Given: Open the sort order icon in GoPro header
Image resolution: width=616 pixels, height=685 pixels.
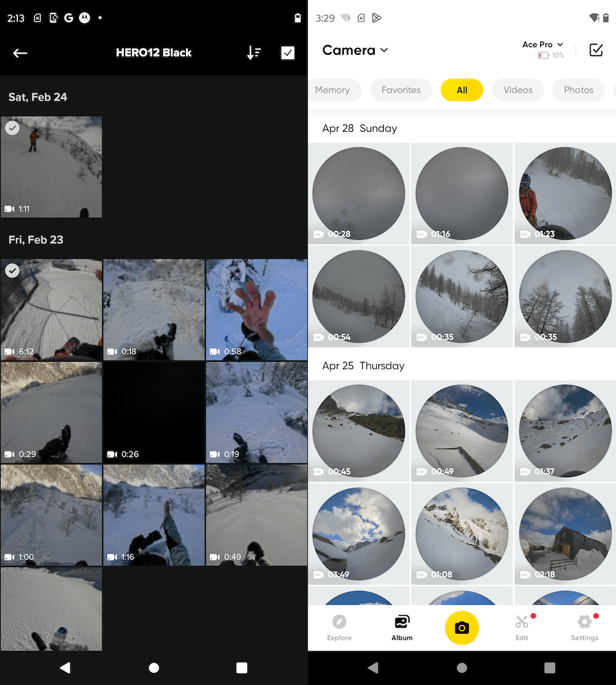Looking at the screenshot, I should 254,53.
